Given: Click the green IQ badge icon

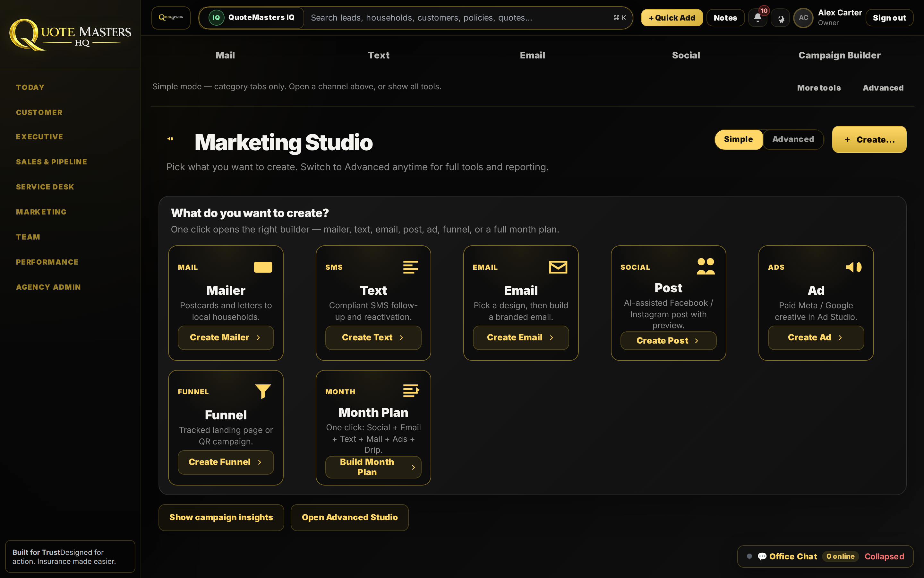Looking at the screenshot, I should (216, 18).
